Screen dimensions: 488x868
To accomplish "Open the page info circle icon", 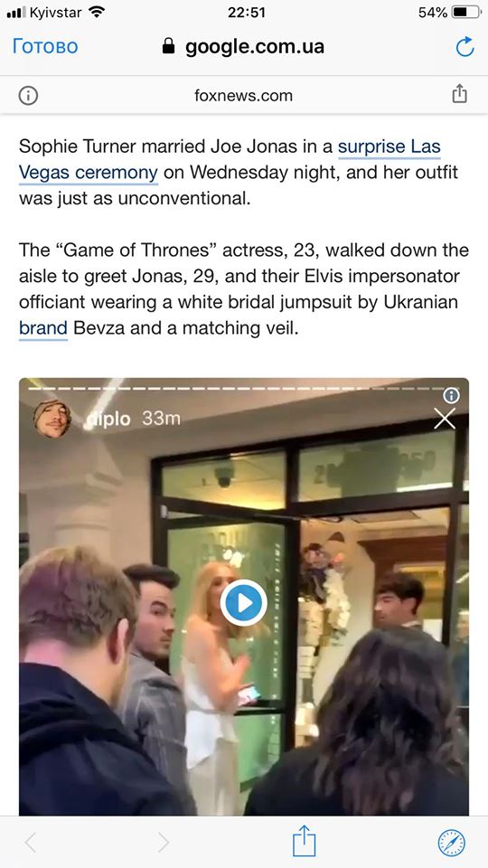I will [x=28, y=96].
